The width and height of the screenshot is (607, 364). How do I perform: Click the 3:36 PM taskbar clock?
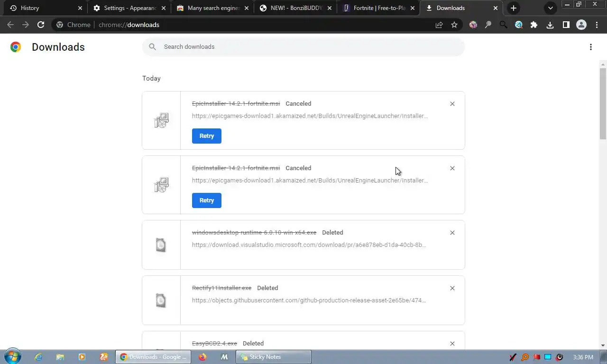tap(583, 357)
